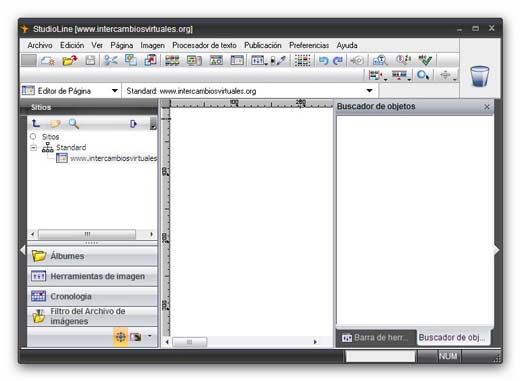Open the Editor de Página dropdown
520x381 pixels.
115,91
